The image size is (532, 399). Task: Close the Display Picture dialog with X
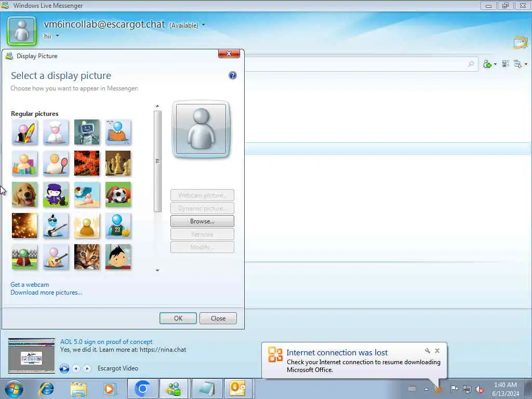tap(229, 54)
